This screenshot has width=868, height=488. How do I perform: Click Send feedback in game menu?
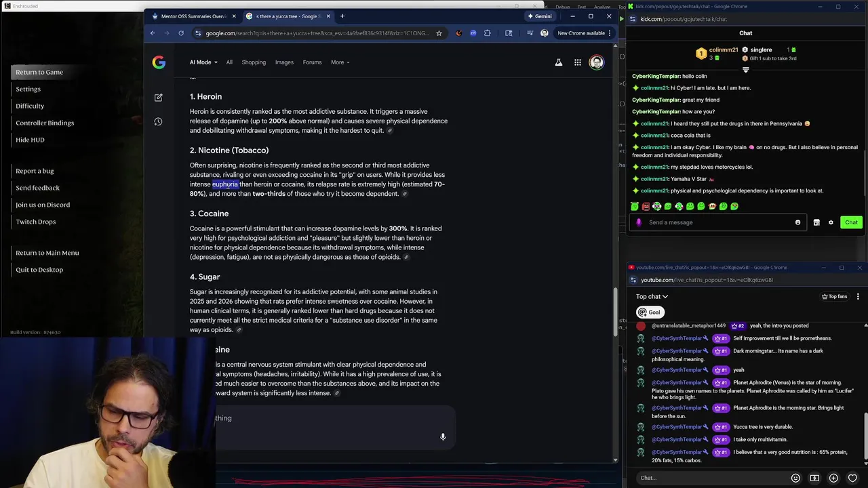point(37,188)
